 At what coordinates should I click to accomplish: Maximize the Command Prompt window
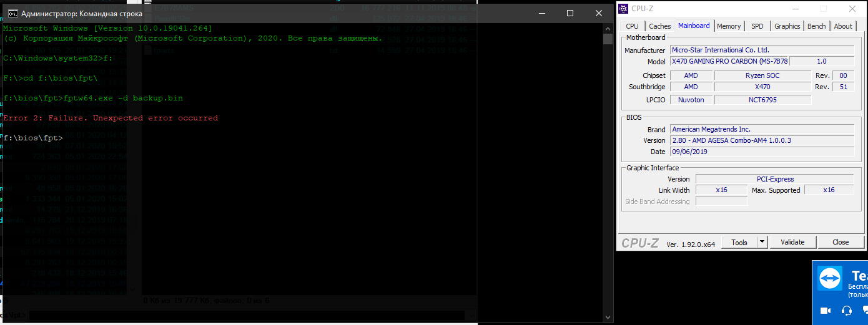pyautogui.click(x=570, y=13)
